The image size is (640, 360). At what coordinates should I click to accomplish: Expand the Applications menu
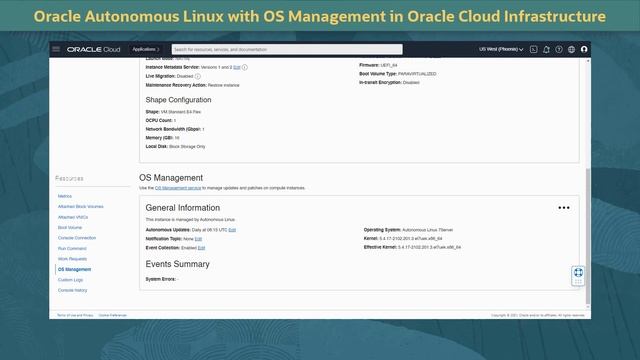coord(146,49)
